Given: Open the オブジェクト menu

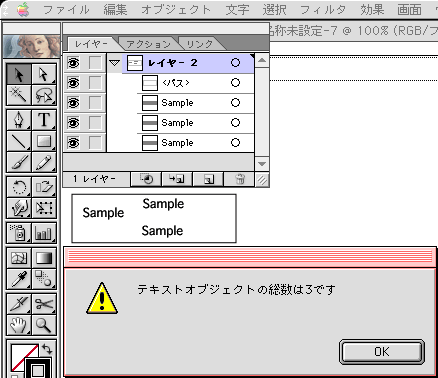Looking at the screenshot, I should (176, 9).
